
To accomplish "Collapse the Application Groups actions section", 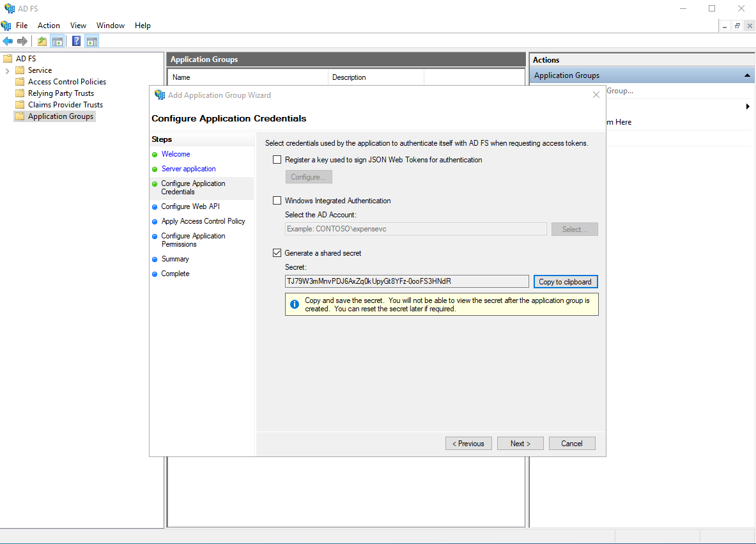I will coord(746,75).
